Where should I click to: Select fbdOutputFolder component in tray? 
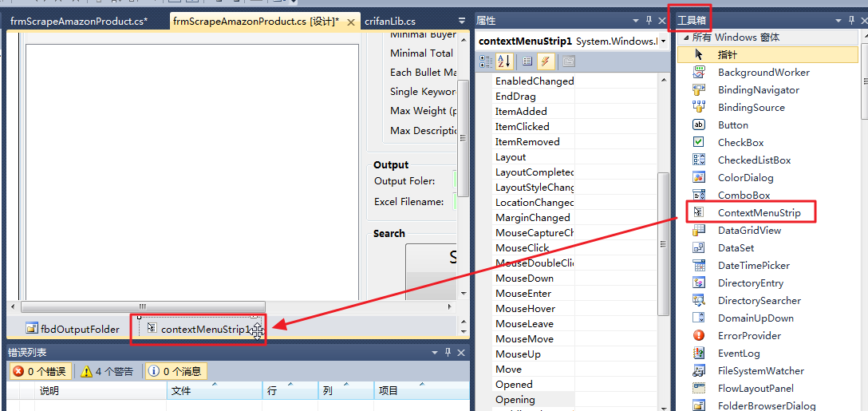coord(73,329)
